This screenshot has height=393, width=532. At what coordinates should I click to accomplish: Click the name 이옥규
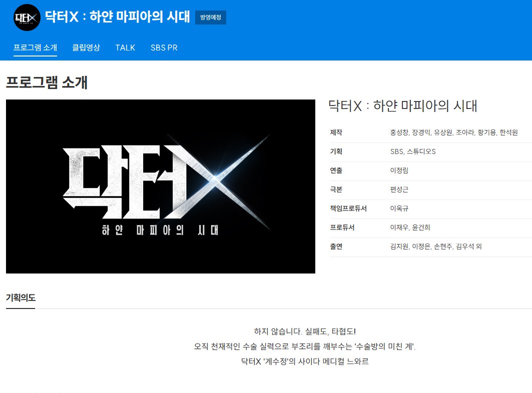(399, 208)
